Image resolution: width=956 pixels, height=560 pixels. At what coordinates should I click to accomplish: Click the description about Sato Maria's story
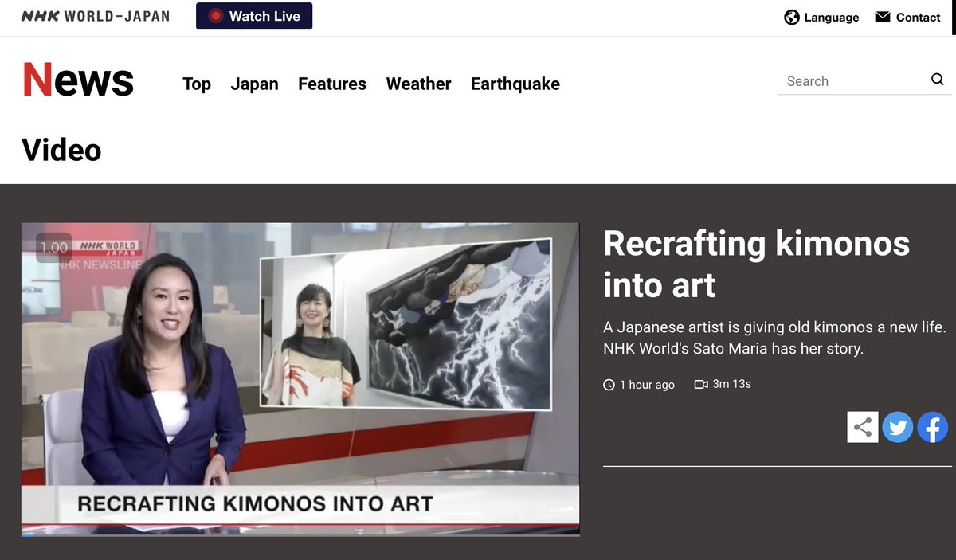(774, 338)
